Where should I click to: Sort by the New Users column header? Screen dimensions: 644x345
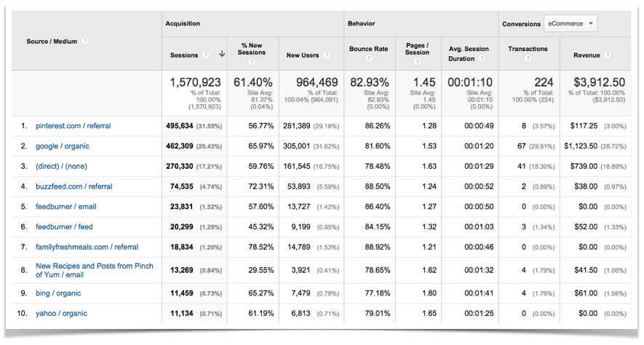pos(303,55)
